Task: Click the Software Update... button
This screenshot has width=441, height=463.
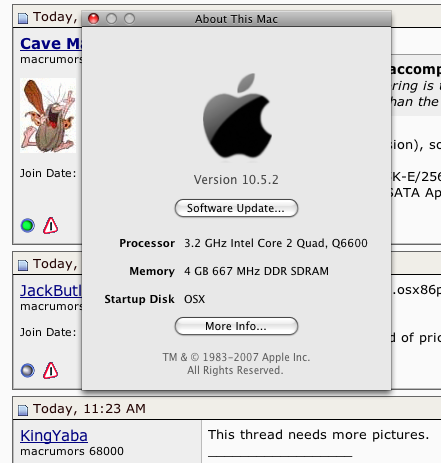Action: tap(236, 208)
